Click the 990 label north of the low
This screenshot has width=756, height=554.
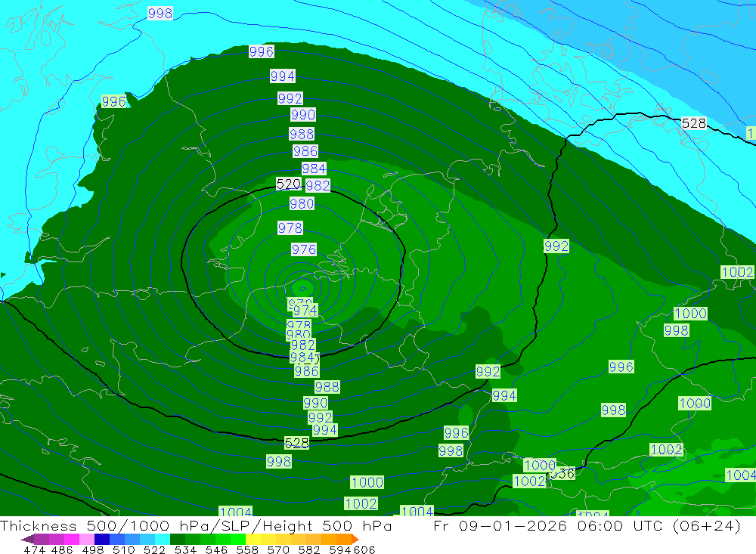point(303,114)
